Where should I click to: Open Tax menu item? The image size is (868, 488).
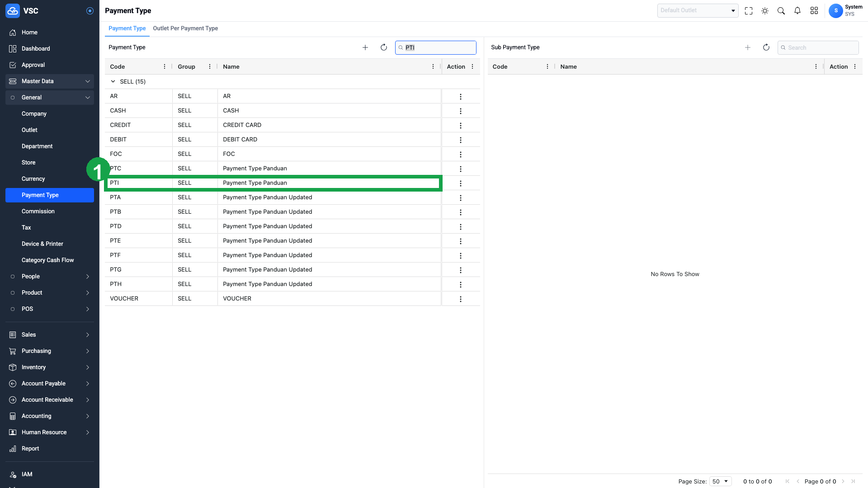(50, 228)
